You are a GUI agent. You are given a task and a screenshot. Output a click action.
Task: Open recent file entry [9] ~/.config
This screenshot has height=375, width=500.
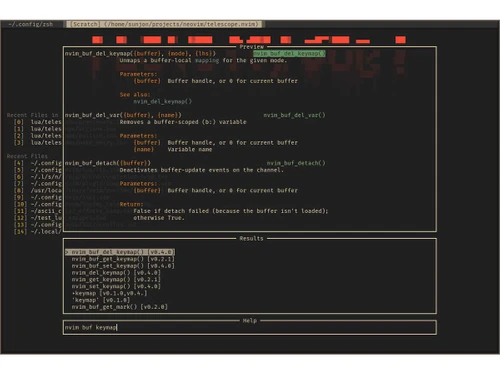pos(37,197)
